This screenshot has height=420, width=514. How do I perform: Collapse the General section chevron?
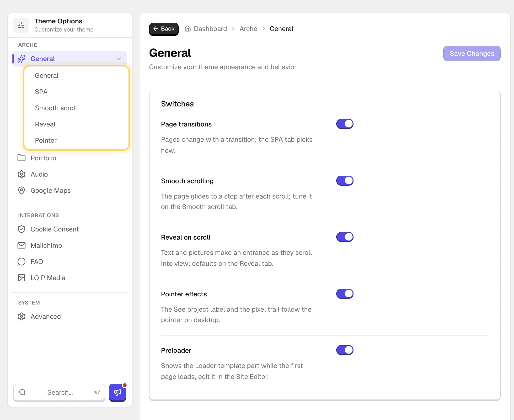pyautogui.click(x=119, y=59)
